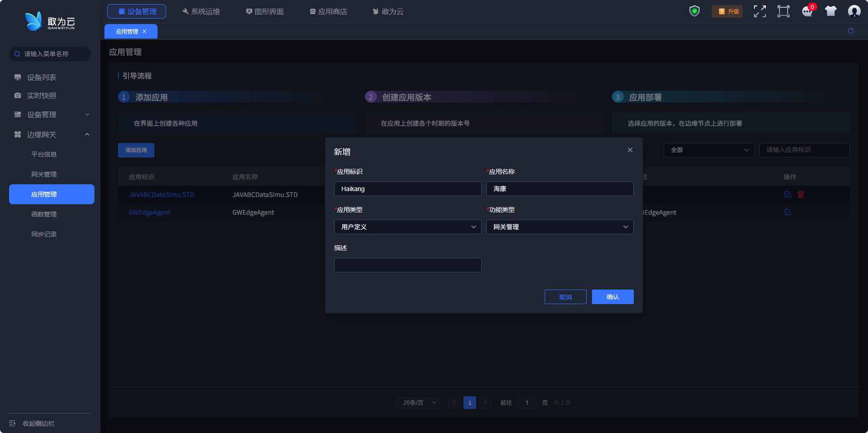
Task: Open the theme skin shirt icon
Action: (830, 11)
